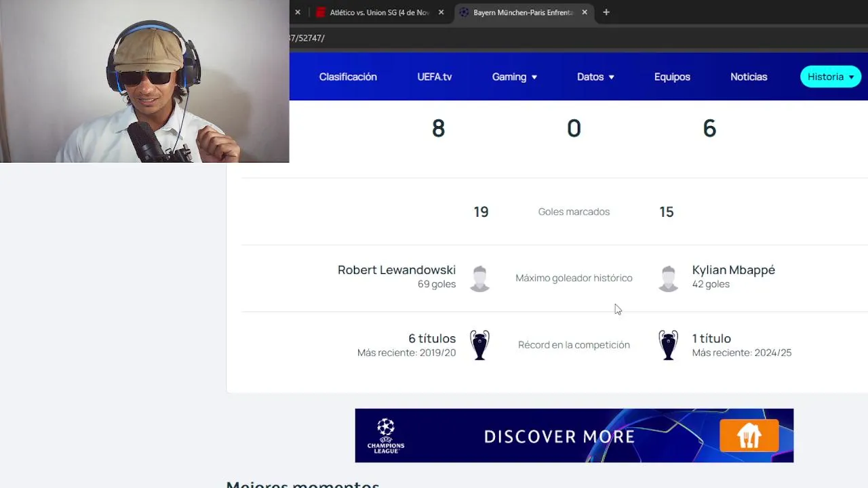Click Robert Lewandowski's name
The width and height of the screenshot is (868, 488).
point(397,270)
